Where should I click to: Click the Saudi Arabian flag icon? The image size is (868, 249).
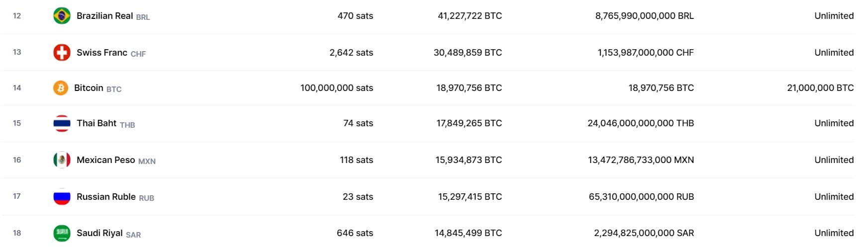(62, 233)
